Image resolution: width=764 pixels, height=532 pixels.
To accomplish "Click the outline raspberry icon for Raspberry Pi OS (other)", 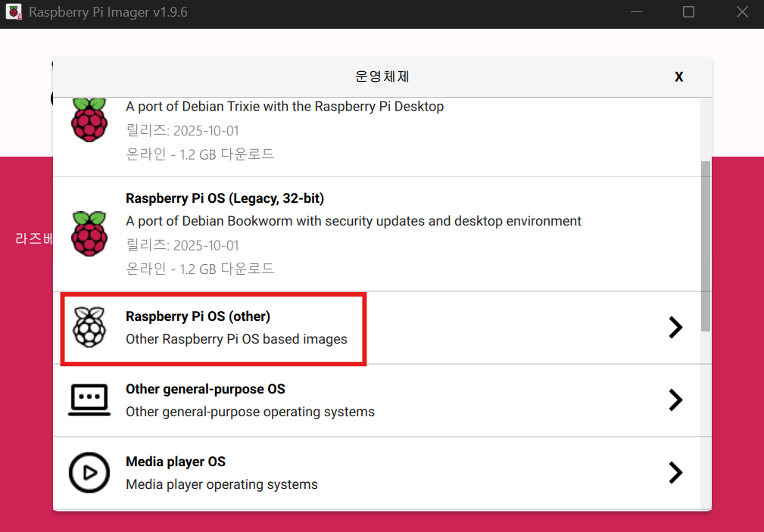I will (89, 328).
